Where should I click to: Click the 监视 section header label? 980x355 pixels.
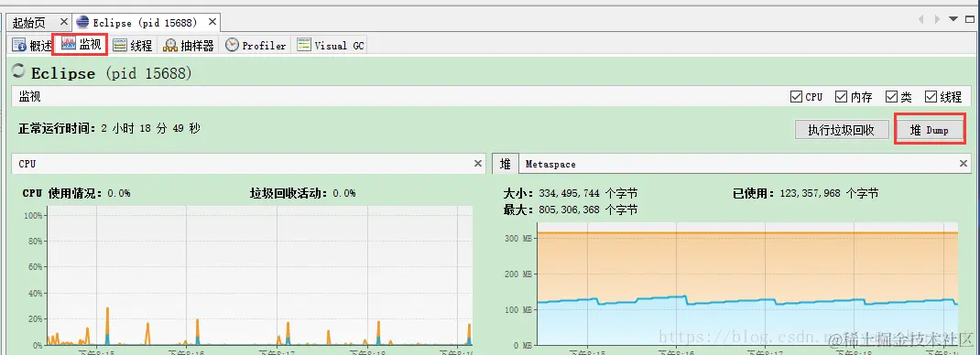click(x=30, y=97)
